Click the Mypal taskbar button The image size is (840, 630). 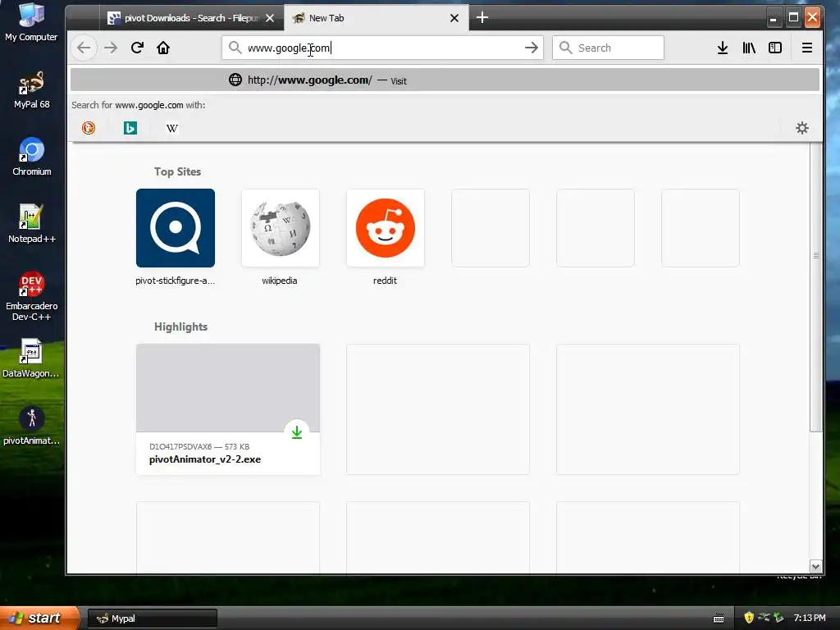click(x=152, y=619)
